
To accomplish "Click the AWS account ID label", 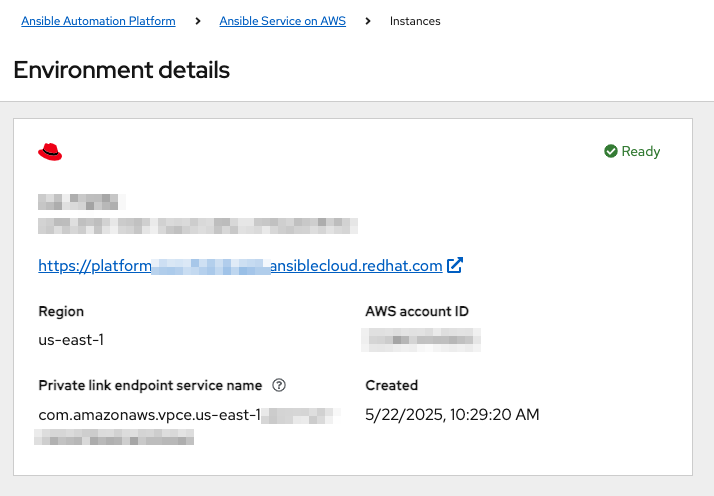I will [417, 311].
